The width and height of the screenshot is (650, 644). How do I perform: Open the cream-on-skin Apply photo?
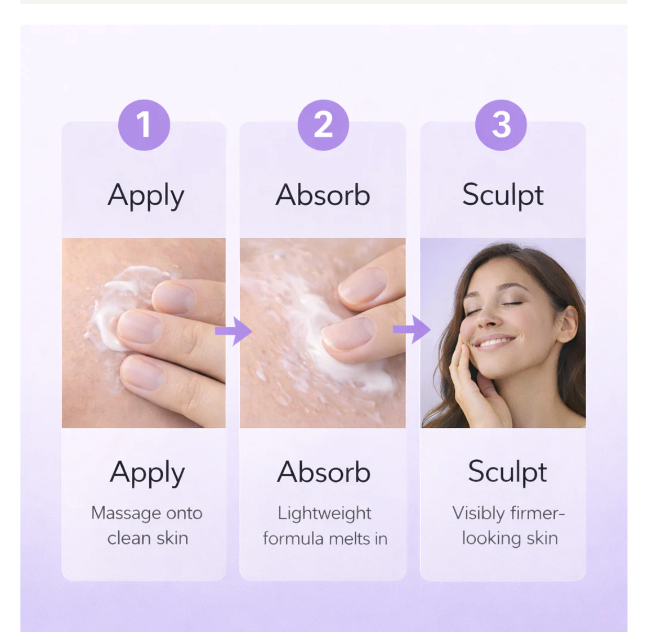point(144,333)
